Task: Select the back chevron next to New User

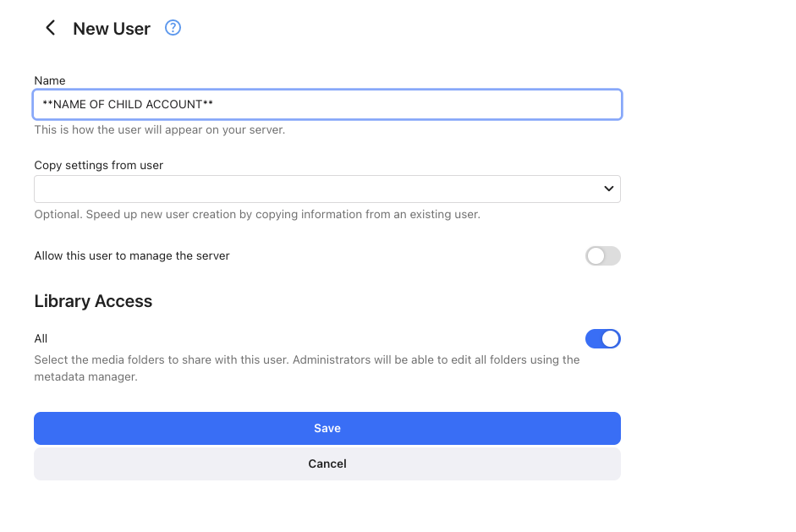Action: click(x=50, y=27)
